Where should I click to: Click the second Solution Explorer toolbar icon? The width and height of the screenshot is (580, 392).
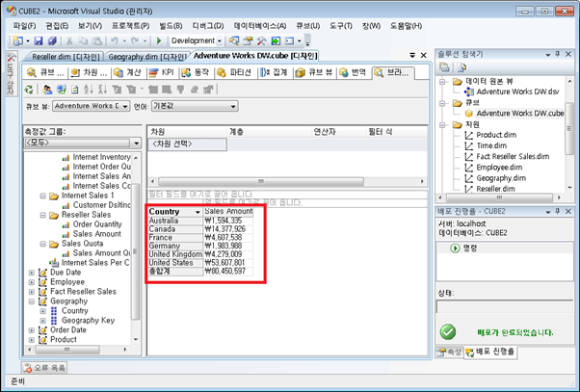click(x=461, y=67)
